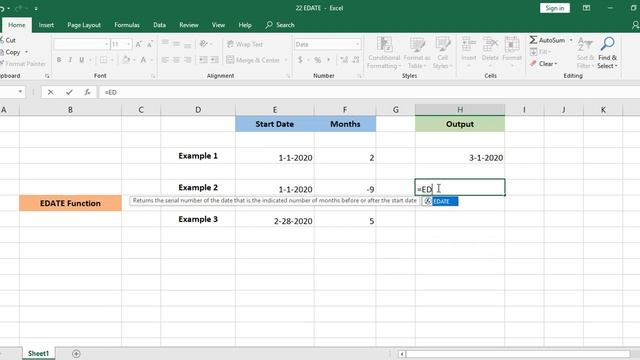Apply Comma Style formatting

(x=329, y=60)
